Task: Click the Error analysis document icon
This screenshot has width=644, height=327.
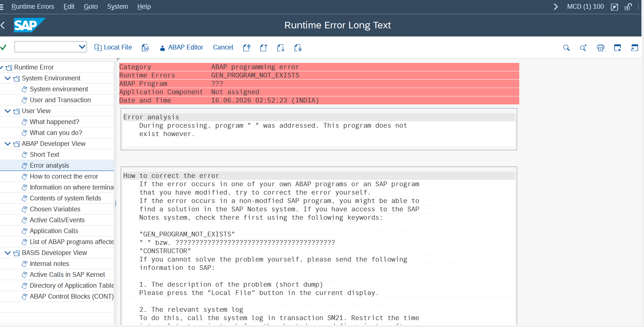Action: 24,166
